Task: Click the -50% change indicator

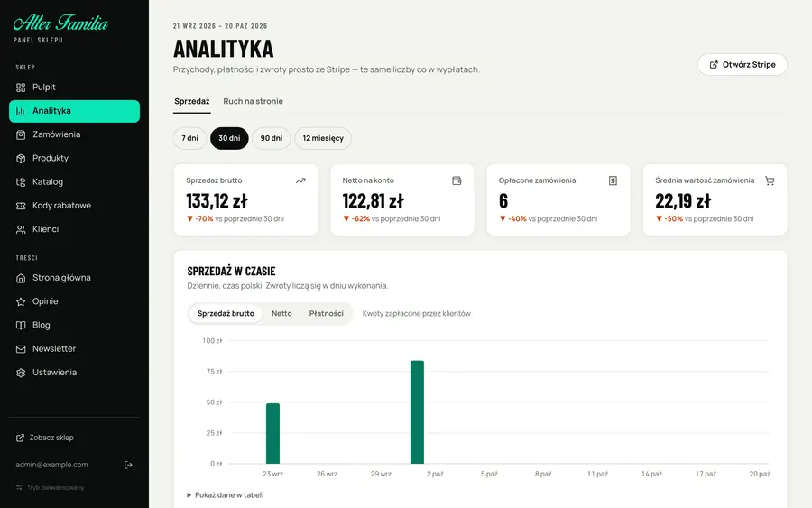Action: [x=669, y=219]
